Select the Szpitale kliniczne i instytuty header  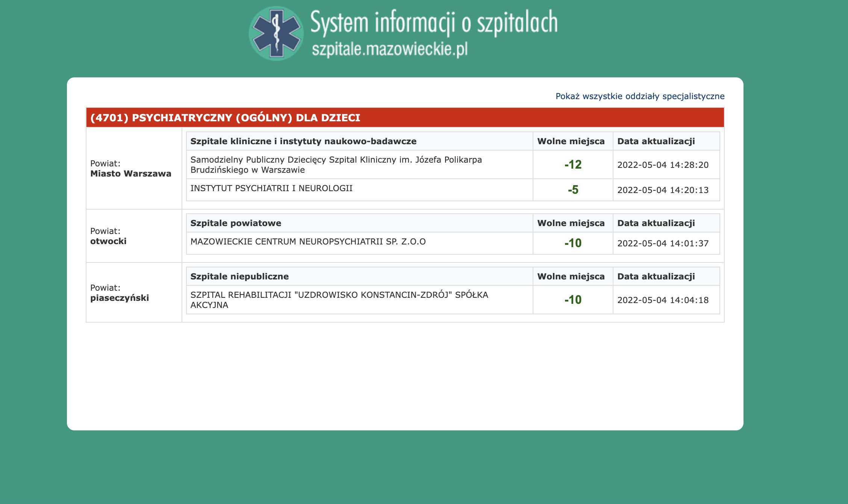pyautogui.click(x=304, y=142)
